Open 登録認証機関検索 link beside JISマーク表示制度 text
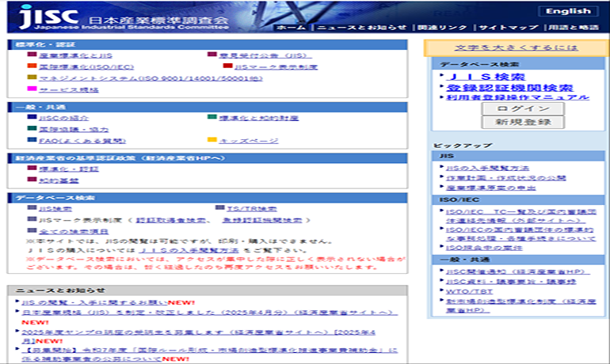Viewport: 610px width, 364px height. (x=261, y=220)
